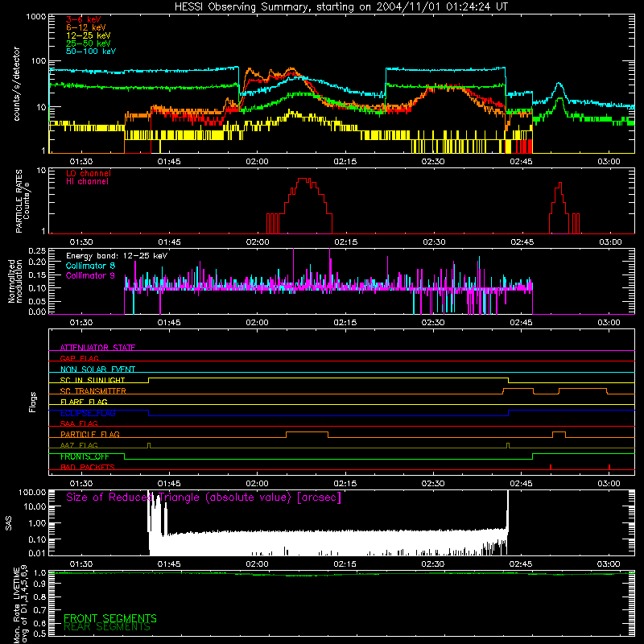Click the SAA_FLAG label
644x644 pixels.
click(x=79, y=423)
